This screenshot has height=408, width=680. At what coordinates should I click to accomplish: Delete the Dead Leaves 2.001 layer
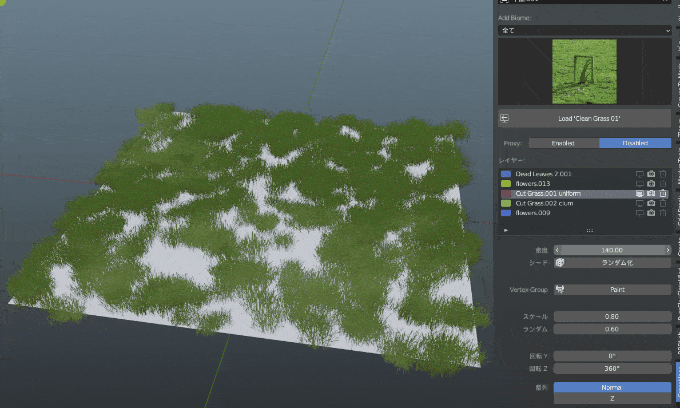pyautogui.click(x=663, y=174)
